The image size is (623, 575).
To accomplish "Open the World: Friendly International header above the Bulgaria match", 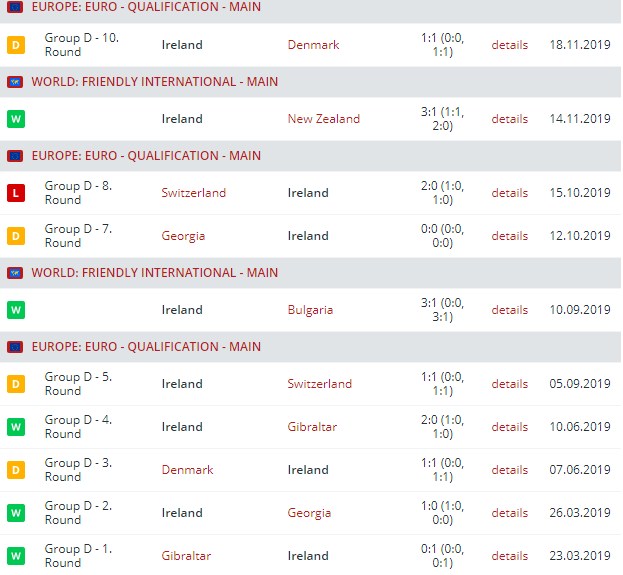I will (155, 272).
